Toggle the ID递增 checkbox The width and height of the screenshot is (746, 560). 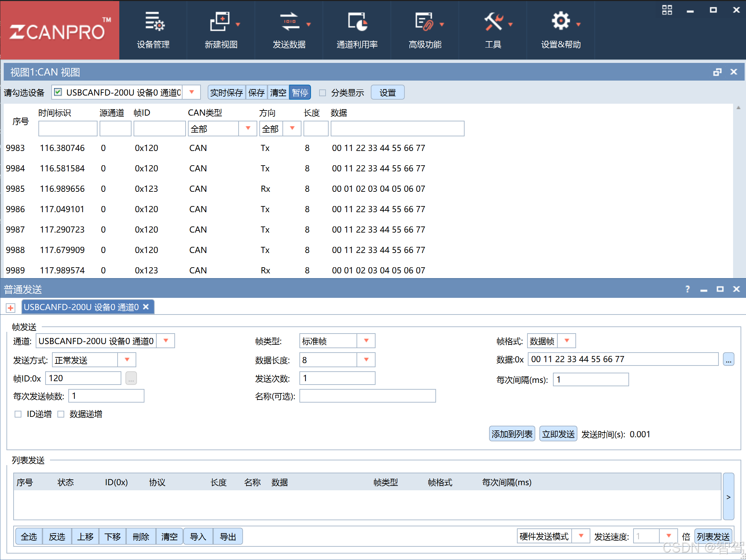click(x=18, y=414)
